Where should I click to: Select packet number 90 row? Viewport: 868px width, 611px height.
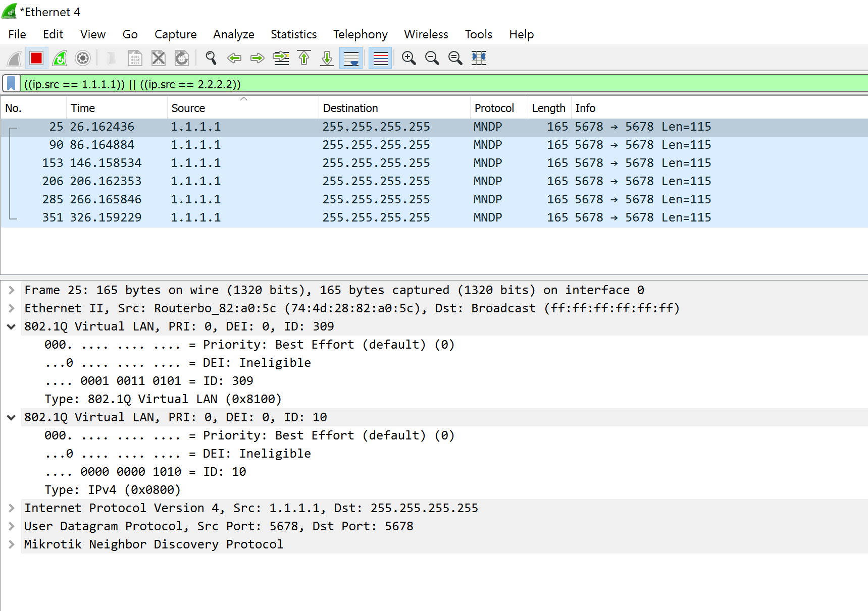(x=434, y=145)
